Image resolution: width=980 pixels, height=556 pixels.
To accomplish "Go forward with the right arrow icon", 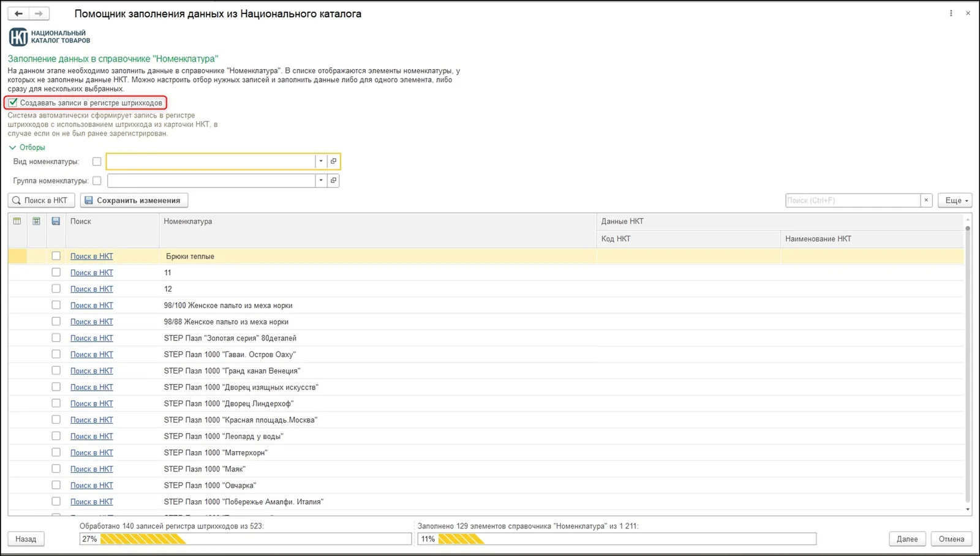I will click(x=39, y=13).
